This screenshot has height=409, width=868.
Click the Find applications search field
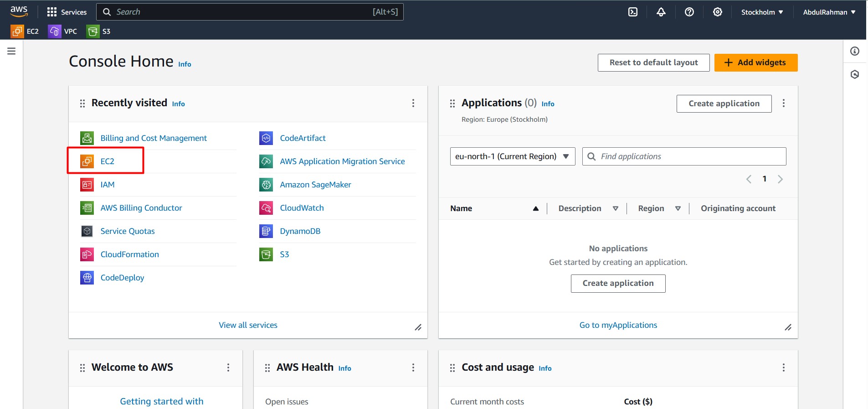click(x=684, y=156)
